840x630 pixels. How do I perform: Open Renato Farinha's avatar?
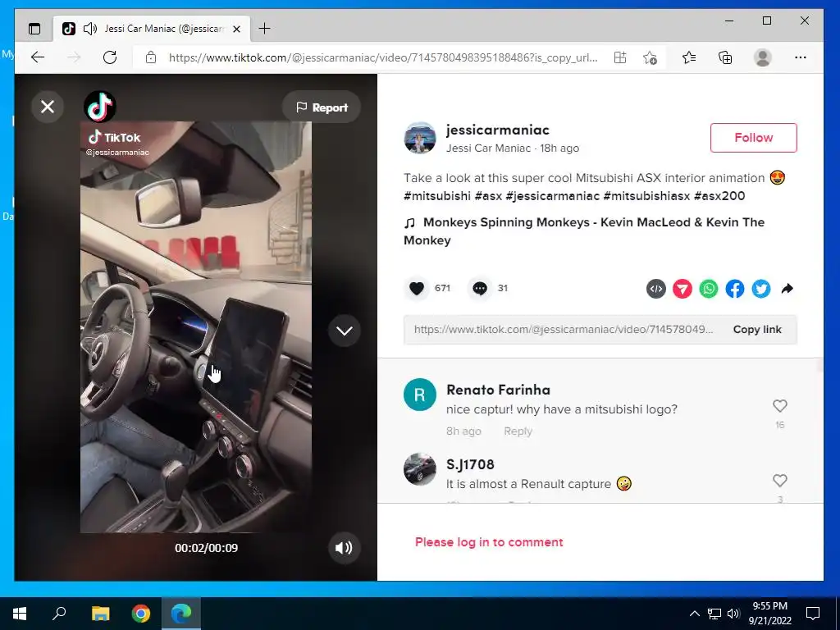coord(419,395)
